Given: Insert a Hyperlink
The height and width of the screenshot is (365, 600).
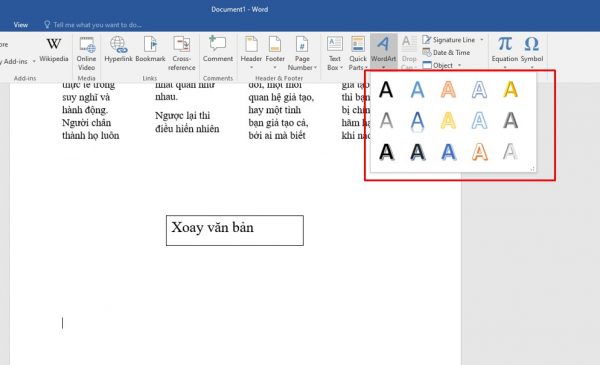Looking at the screenshot, I should coord(118,50).
